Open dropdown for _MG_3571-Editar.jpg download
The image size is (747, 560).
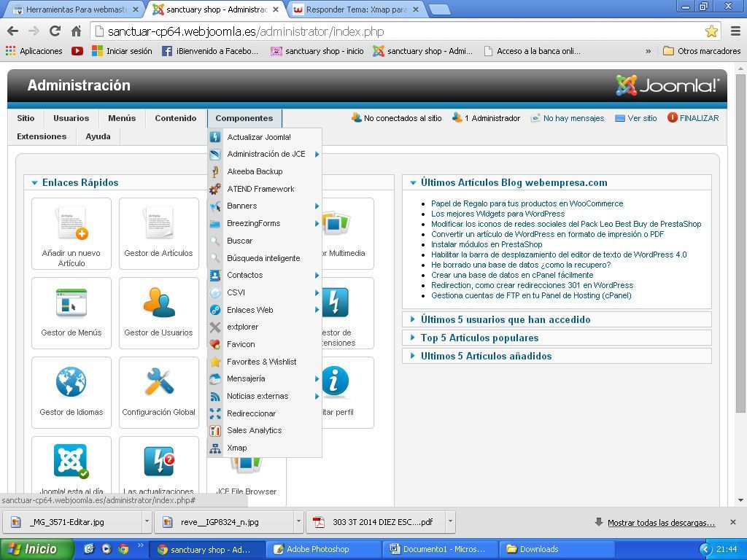pyautogui.click(x=147, y=522)
